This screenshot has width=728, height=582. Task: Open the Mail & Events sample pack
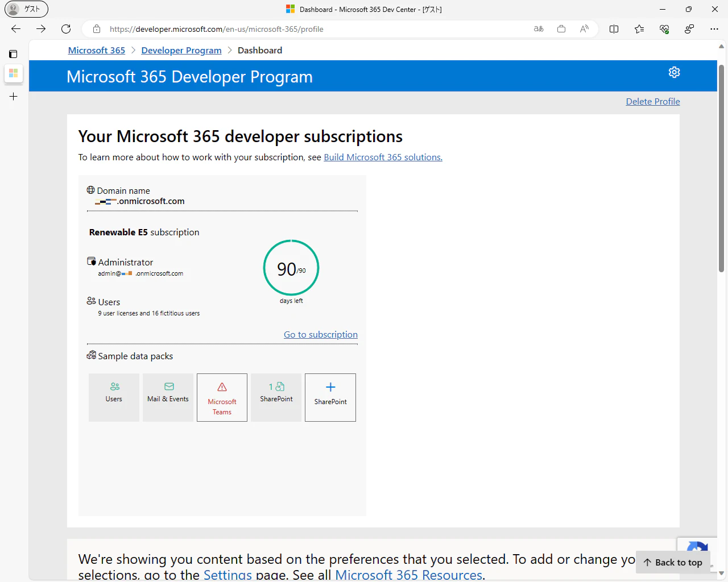pos(168,397)
